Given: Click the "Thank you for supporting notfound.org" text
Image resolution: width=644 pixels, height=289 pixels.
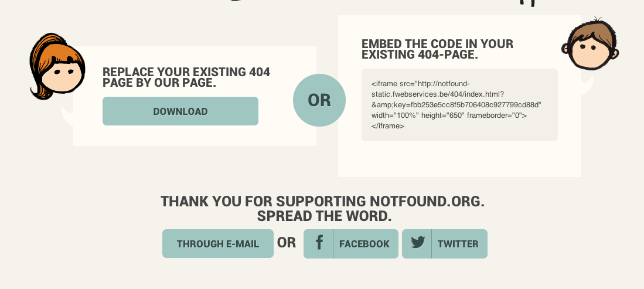Looking at the screenshot, I should [x=322, y=202].
